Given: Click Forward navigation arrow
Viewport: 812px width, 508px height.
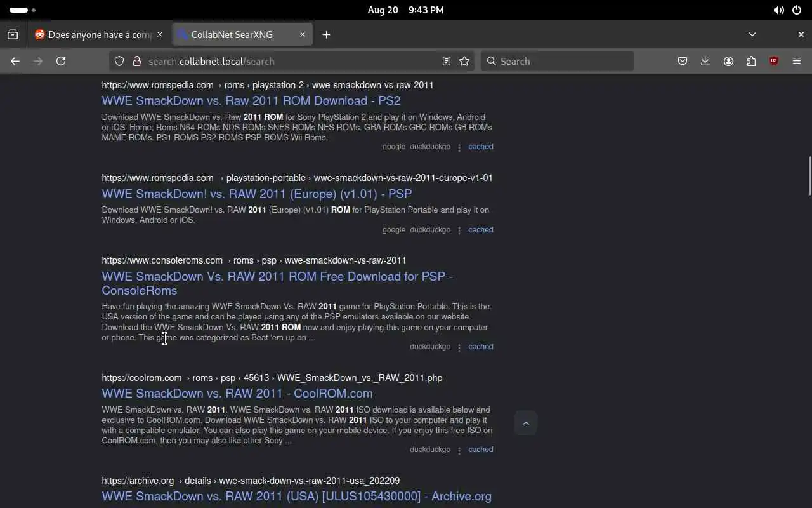Looking at the screenshot, I should 38,61.
